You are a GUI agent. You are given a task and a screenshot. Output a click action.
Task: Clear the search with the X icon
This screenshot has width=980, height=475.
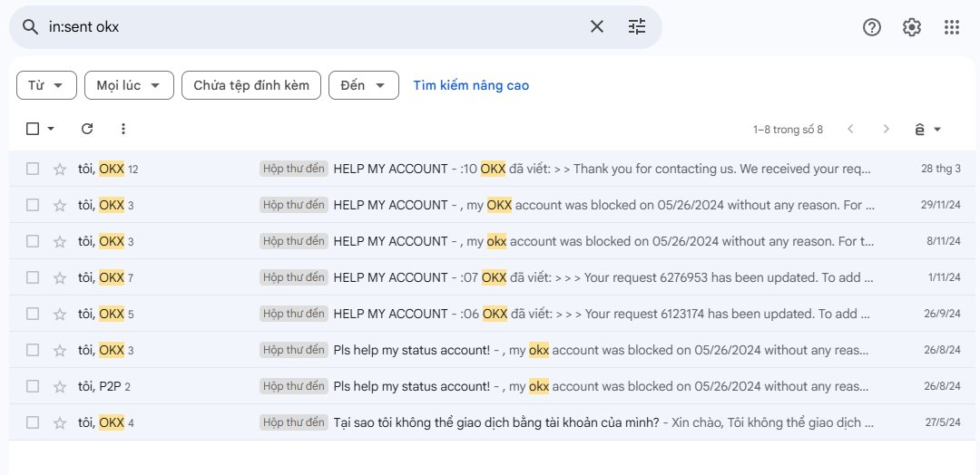[x=597, y=26]
